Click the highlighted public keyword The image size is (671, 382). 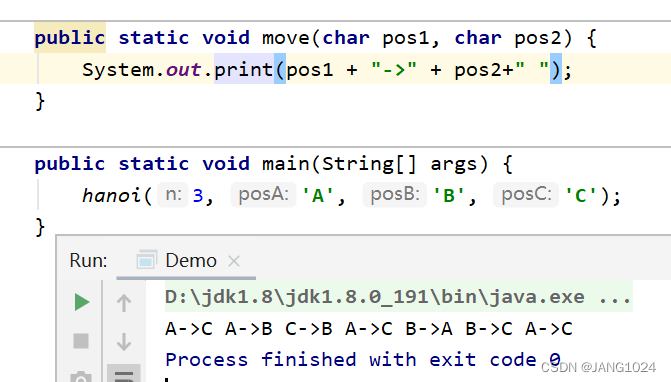(x=70, y=38)
